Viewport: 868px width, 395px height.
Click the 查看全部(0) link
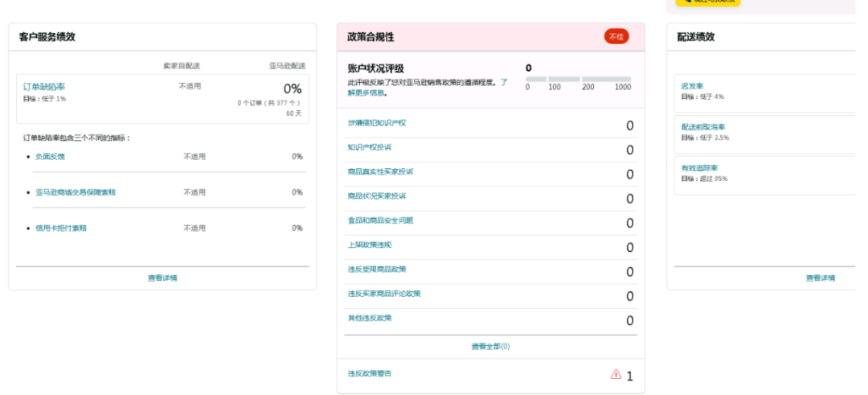point(490,346)
